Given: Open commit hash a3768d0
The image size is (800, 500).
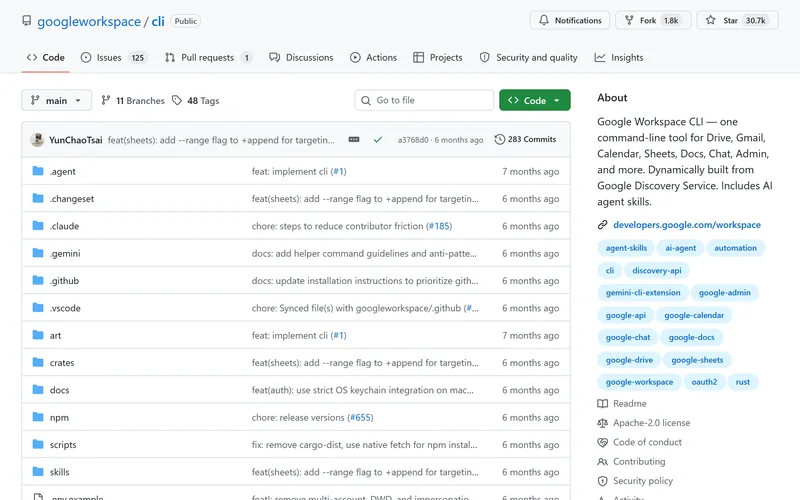Looking at the screenshot, I should [x=413, y=140].
